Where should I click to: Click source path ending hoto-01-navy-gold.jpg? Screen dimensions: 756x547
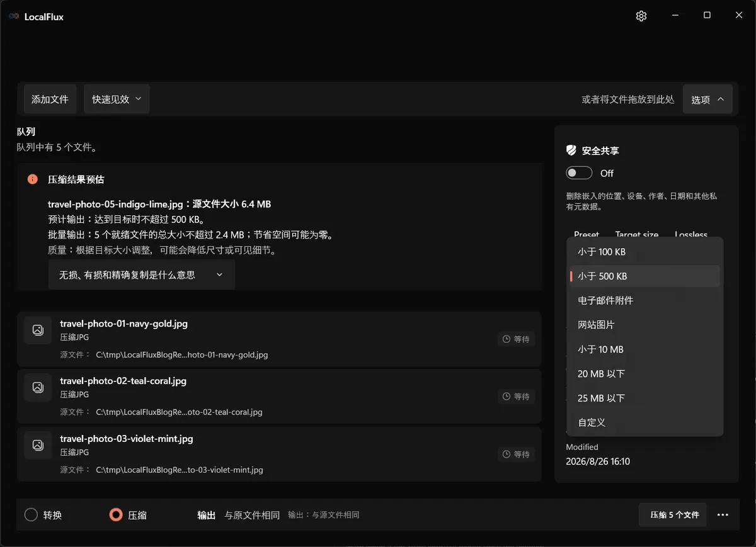[x=182, y=354]
